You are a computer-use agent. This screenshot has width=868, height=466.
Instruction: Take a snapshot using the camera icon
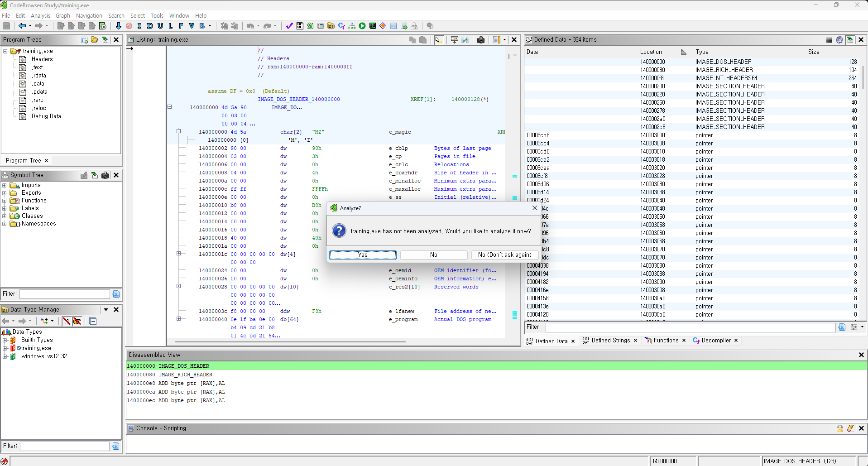(x=481, y=40)
